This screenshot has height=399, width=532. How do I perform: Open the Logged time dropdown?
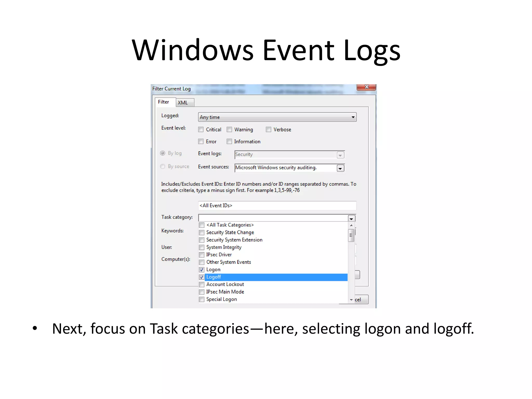[x=353, y=117]
